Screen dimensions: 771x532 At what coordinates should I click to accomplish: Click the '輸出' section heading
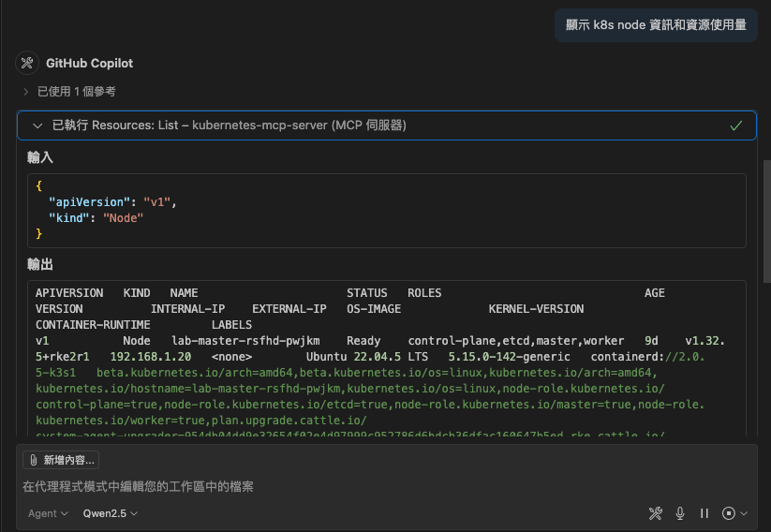click(40, 264)
